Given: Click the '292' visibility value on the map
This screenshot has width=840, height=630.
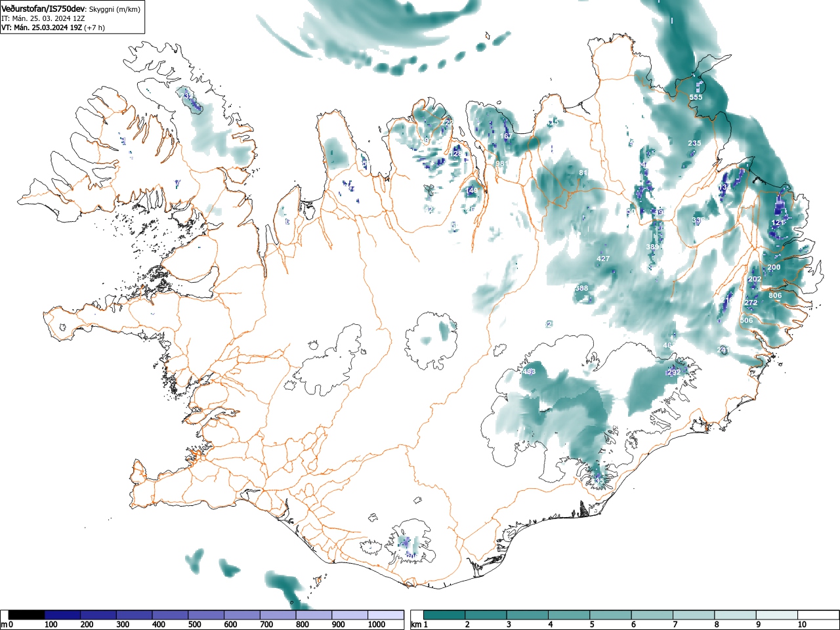Looking at the screenshot, I should click(x=674, y=372).
